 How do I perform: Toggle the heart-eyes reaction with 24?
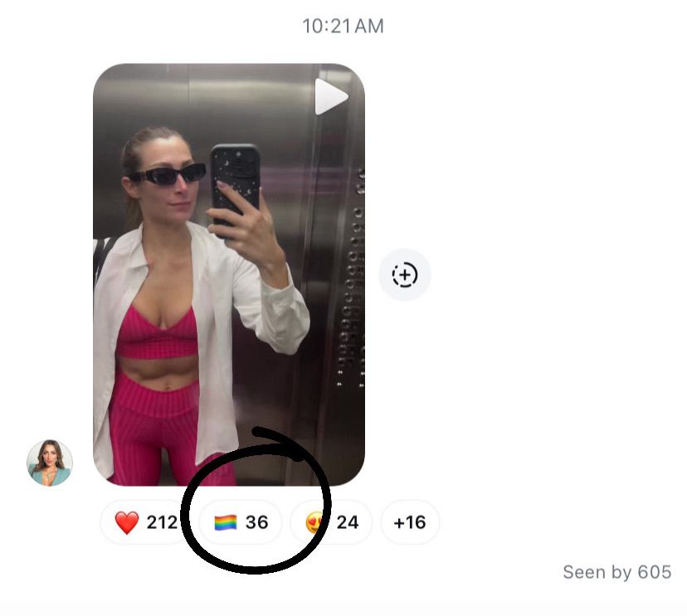(x=331, y=522)
